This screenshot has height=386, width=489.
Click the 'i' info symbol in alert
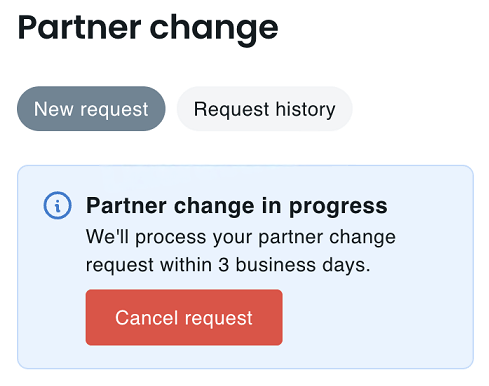(57, 205)
